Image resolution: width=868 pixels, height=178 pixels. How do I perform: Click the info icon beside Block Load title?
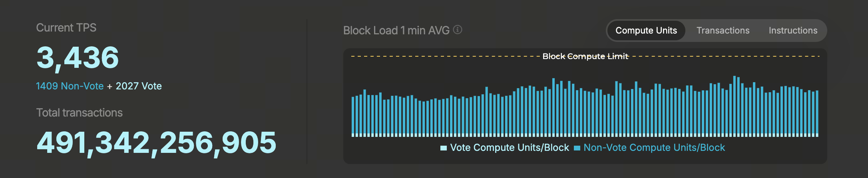(458, 30)
